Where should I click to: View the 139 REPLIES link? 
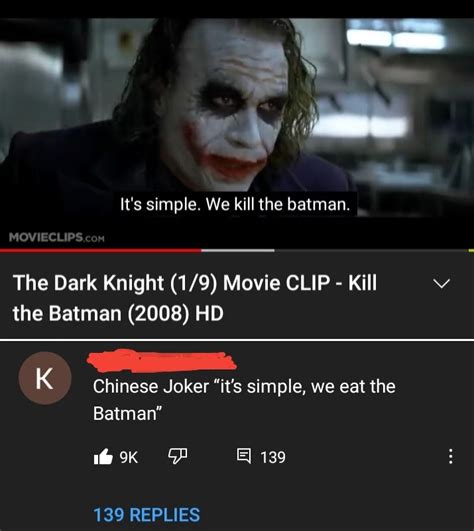pyautogui.click(x=146, y=515)
